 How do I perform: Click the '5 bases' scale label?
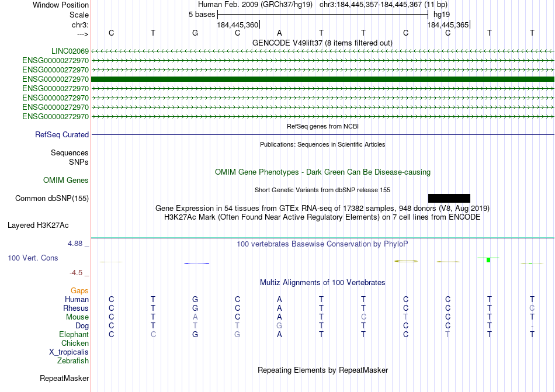202,15
